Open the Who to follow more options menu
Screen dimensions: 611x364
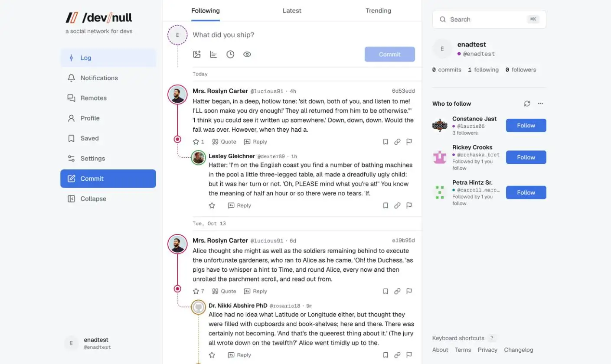pyautogui.click(x=540, y=104)
